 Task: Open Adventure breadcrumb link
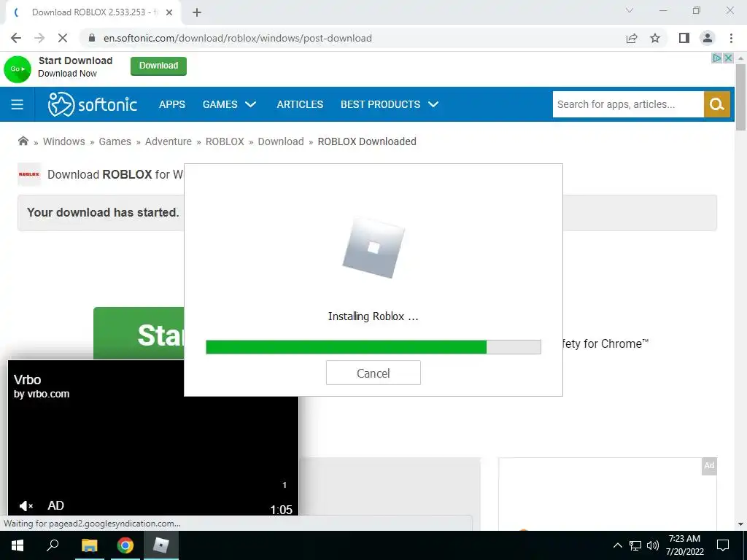pyautogui.click(x=169, y=141)
